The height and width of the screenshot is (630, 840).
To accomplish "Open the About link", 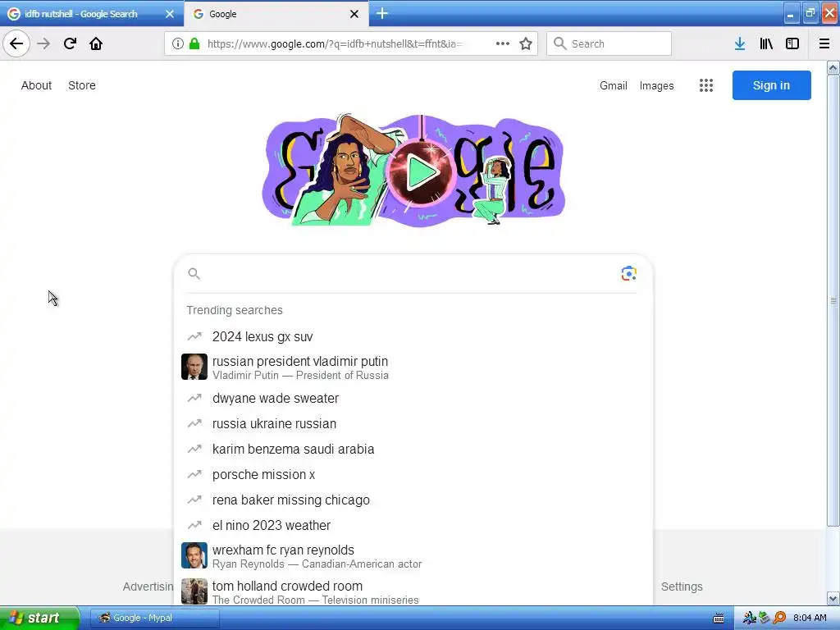I will point(36,85).
